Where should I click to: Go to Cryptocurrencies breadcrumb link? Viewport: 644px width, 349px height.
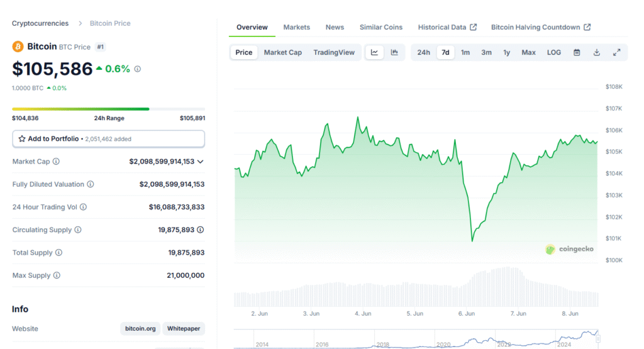(x=40, y=23)
